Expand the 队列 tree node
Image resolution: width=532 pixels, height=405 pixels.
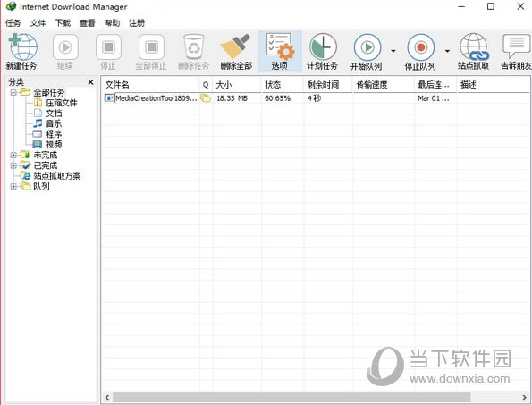click(13, 186)
